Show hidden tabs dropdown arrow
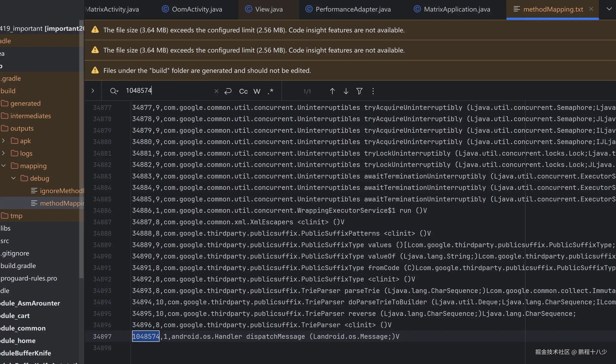The width and height of the screenshot is (616, 364). 609,9
